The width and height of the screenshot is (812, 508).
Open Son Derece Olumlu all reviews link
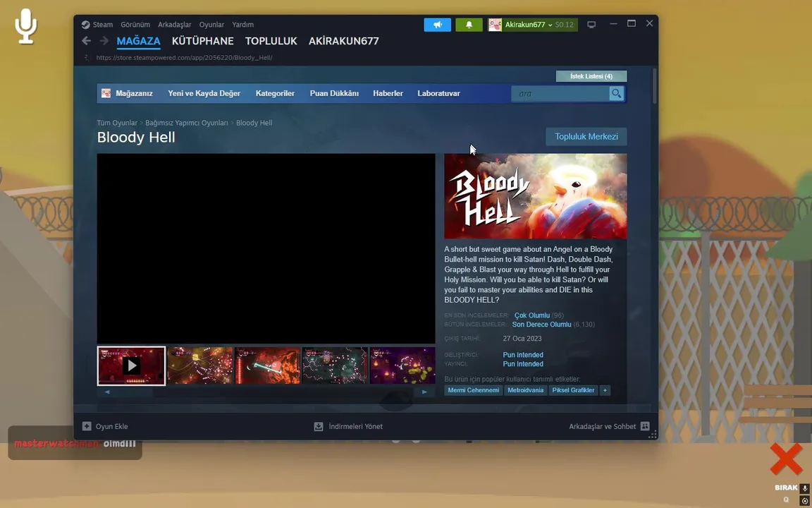click(x=541, y=325)
